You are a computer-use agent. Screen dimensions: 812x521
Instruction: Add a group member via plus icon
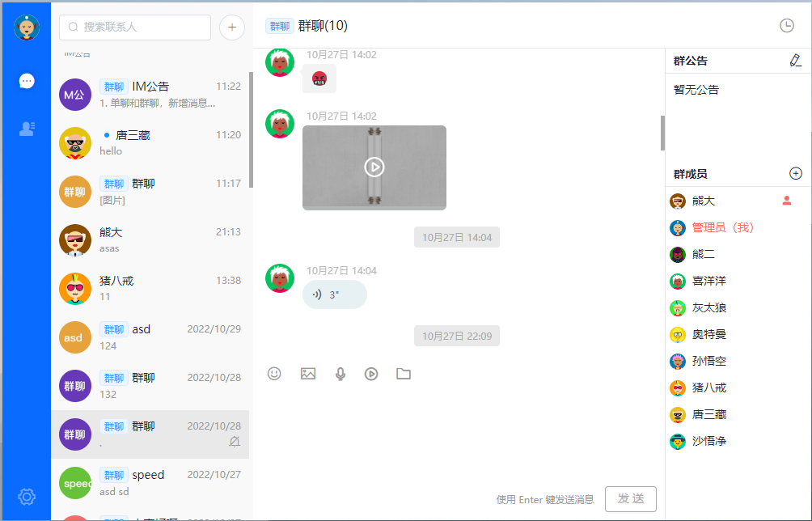(x=795, y=172)
